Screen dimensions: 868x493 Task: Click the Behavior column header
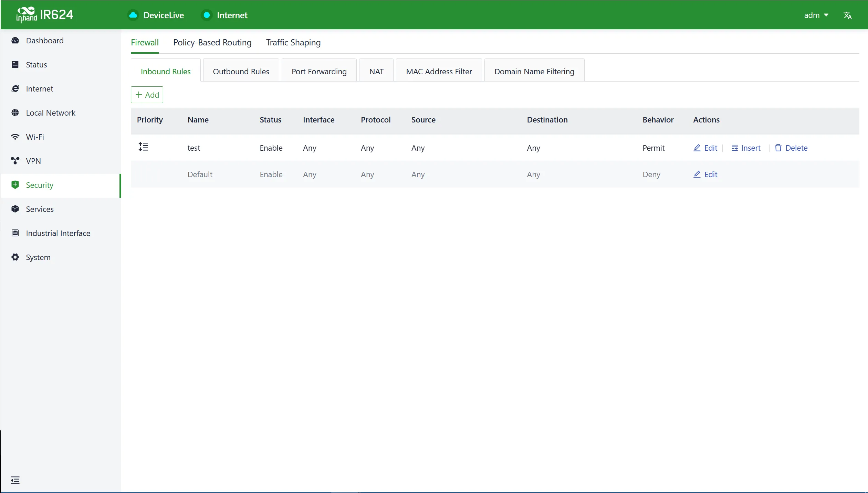pos(658,120)
